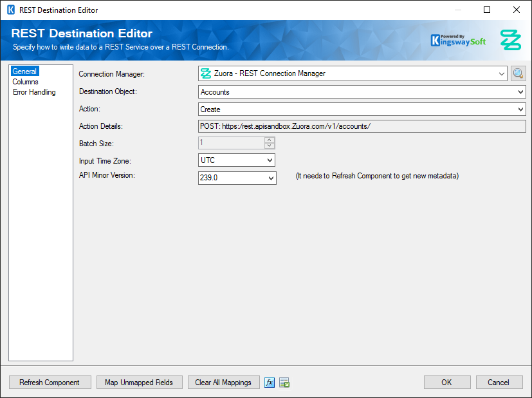Open the Error Handling page
This screenshot has width=532, height=398.
coord(34,92)
